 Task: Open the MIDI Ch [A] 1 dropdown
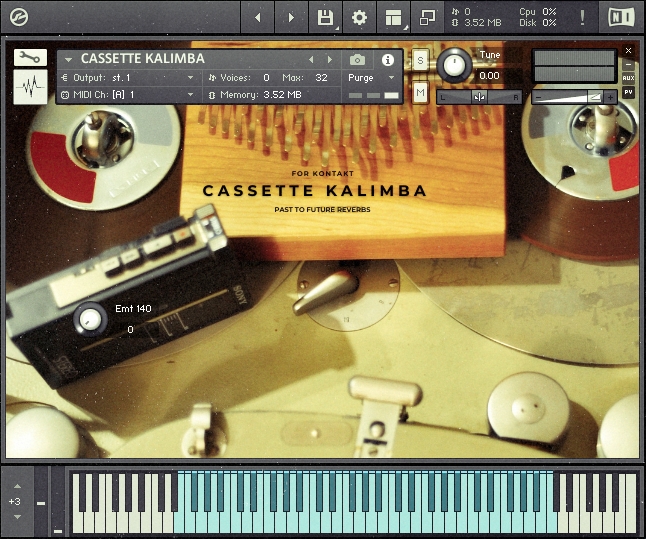[x=128, y=95]
